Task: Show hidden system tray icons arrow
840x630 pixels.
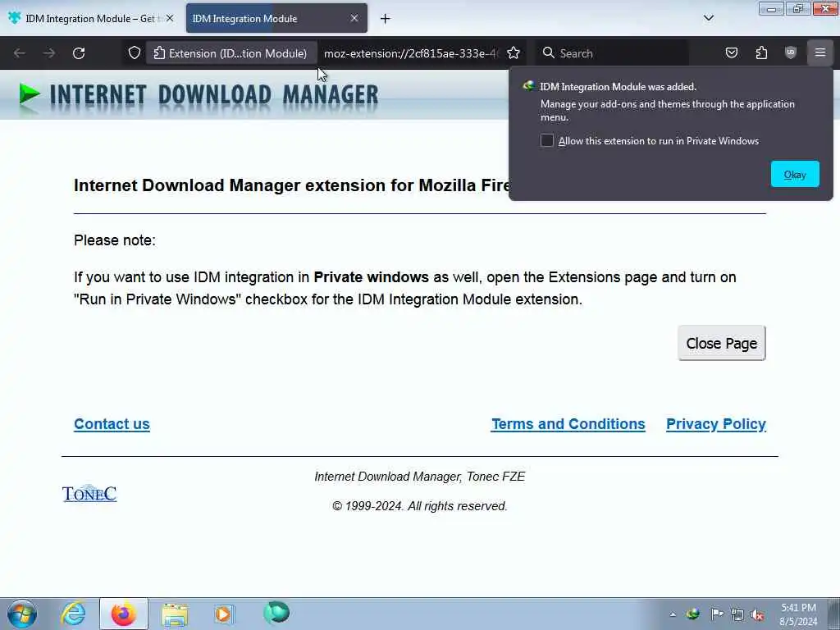Action: 673,614
